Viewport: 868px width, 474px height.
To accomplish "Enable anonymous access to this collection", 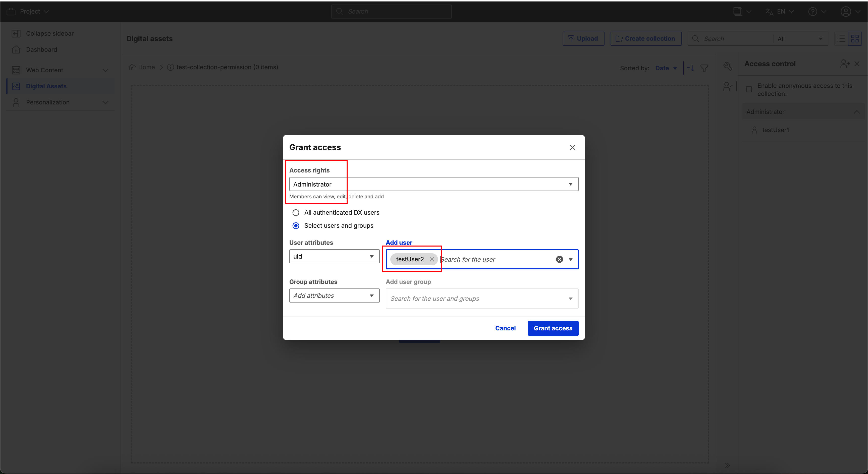I will point(749,89).
